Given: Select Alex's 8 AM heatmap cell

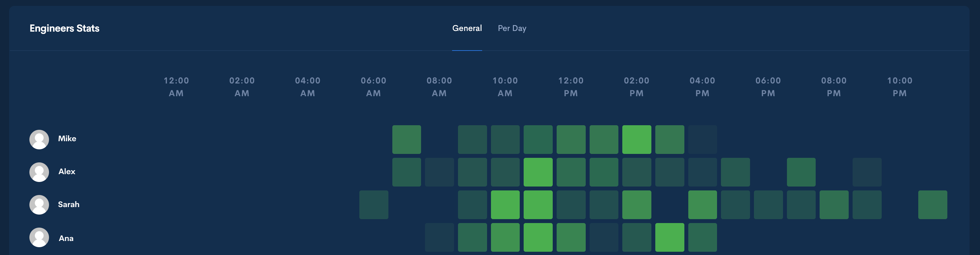Looking at the screenshot, I should (x=439, y=172).
